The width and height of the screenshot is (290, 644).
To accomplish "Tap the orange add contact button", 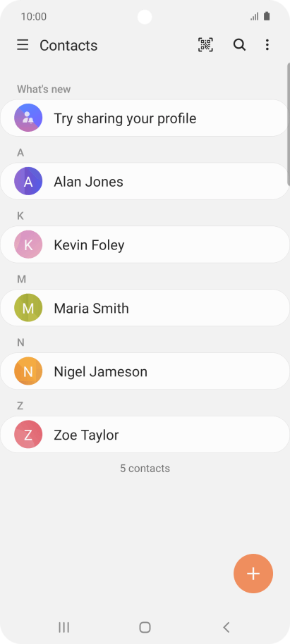I will [x=253, y=574].
